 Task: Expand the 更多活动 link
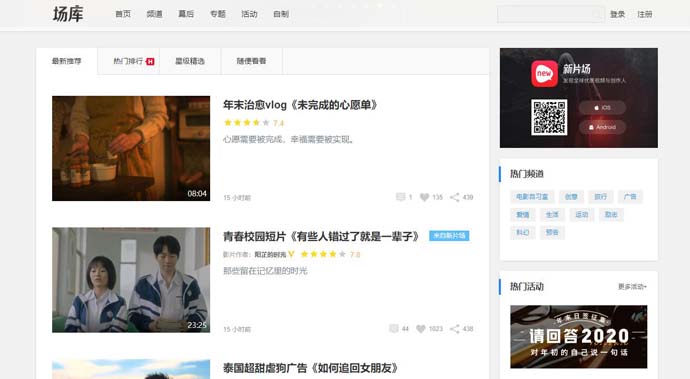(x=632, y=287)
